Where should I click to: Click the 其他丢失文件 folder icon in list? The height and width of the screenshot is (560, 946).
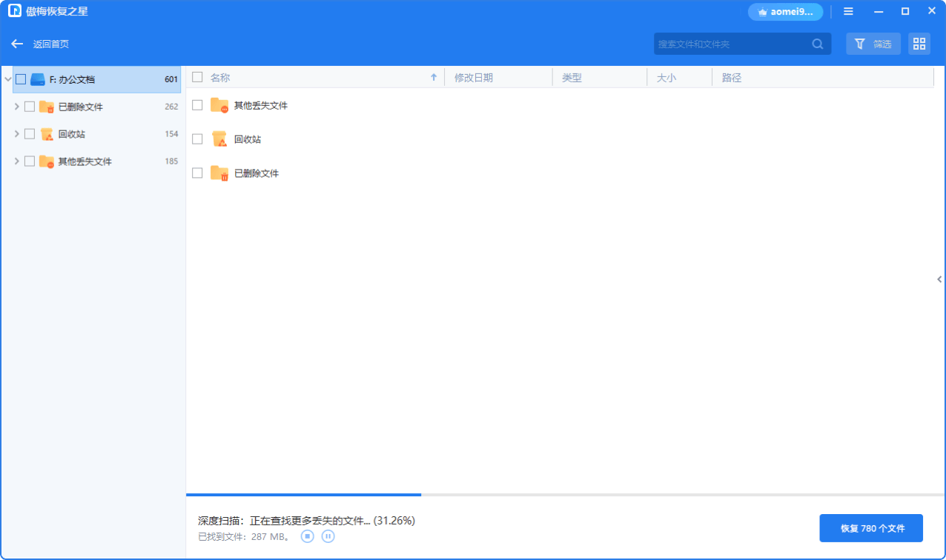pos(219,105)
